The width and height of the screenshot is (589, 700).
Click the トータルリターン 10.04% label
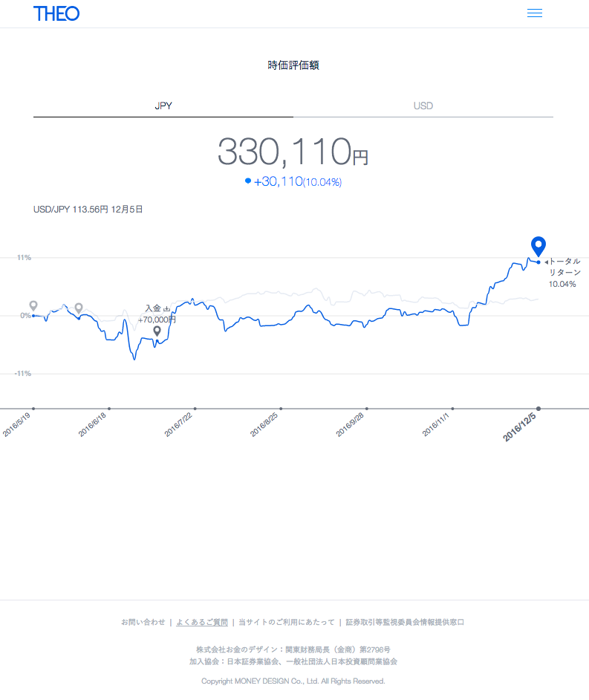(x=563, y=272)
